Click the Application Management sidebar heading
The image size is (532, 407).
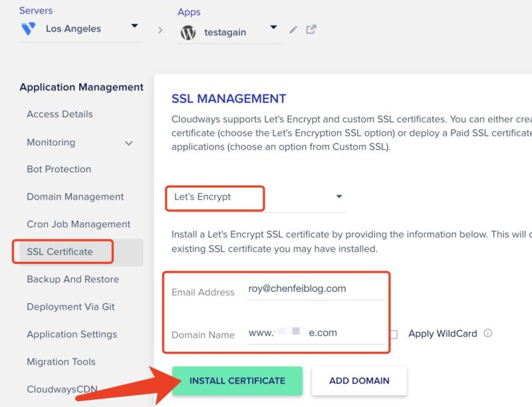tap(81, 87)
